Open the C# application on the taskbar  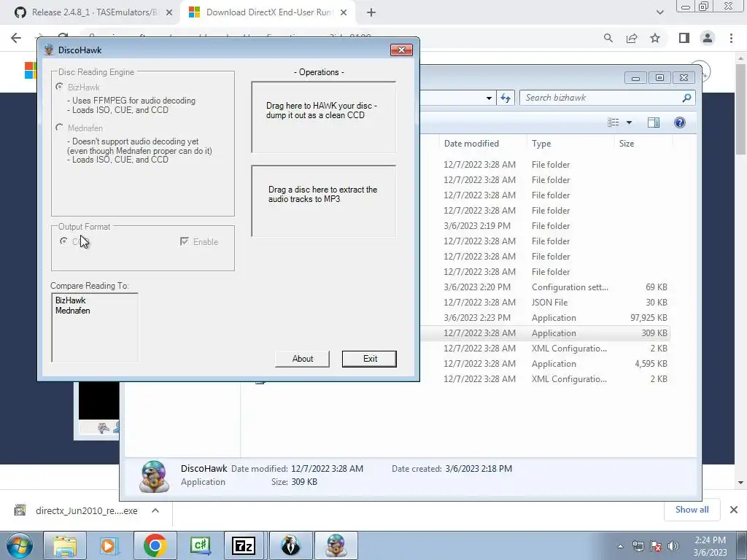click(200, 545)
